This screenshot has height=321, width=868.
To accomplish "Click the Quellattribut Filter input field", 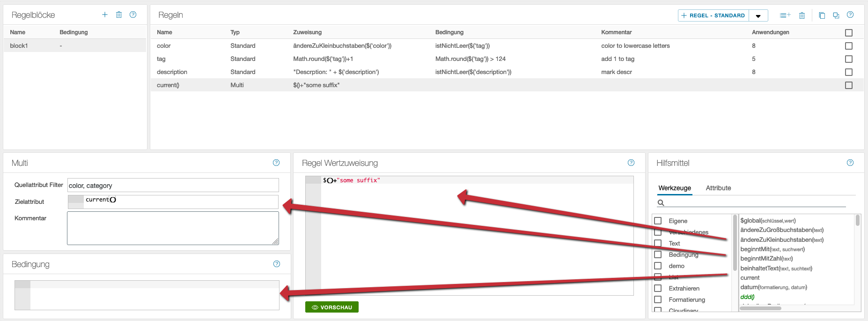I will (x=173, y=185).
